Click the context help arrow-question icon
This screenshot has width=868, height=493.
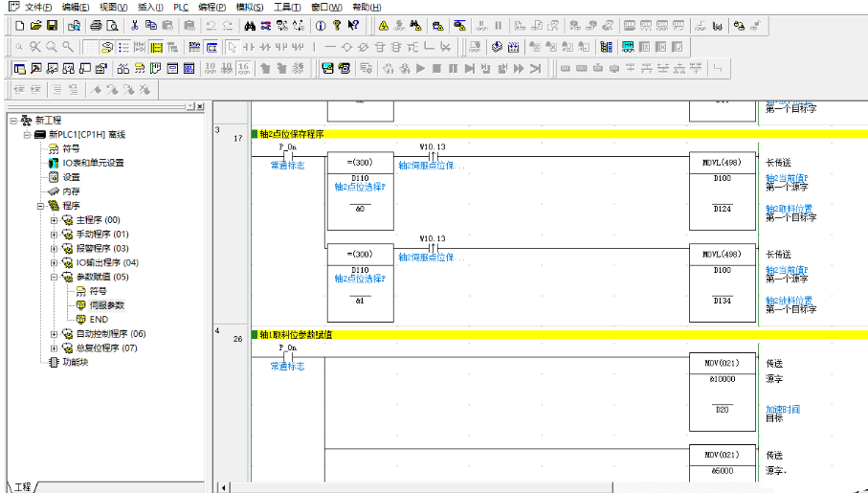click(x=354, y=25)
